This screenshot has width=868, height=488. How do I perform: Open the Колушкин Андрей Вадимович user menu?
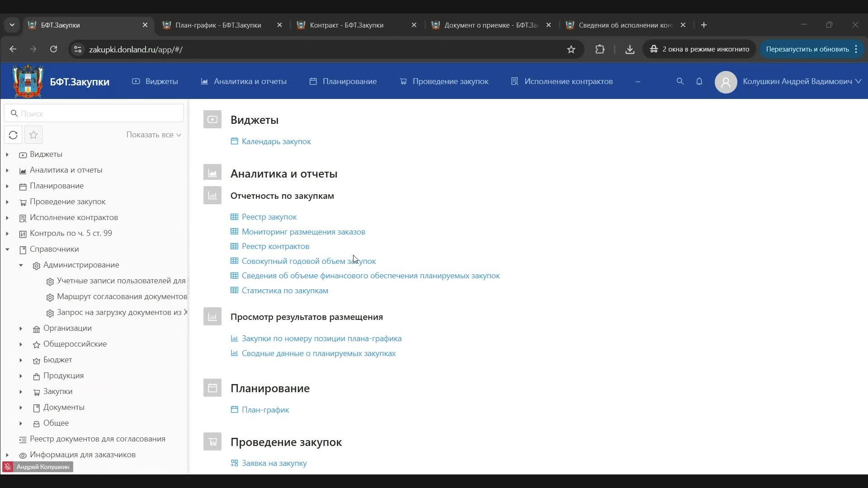point(798,82)
